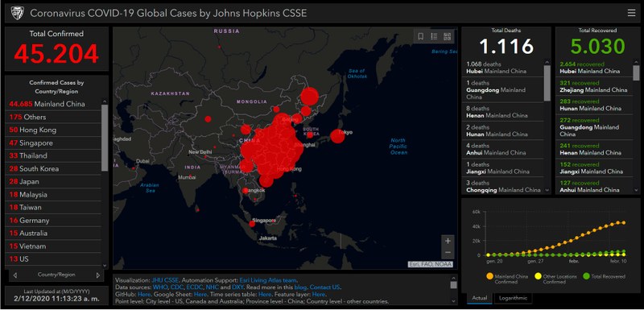Select the Actual chart tab
The width and height of the screenshot is (644, 310).
click(480, 298)
